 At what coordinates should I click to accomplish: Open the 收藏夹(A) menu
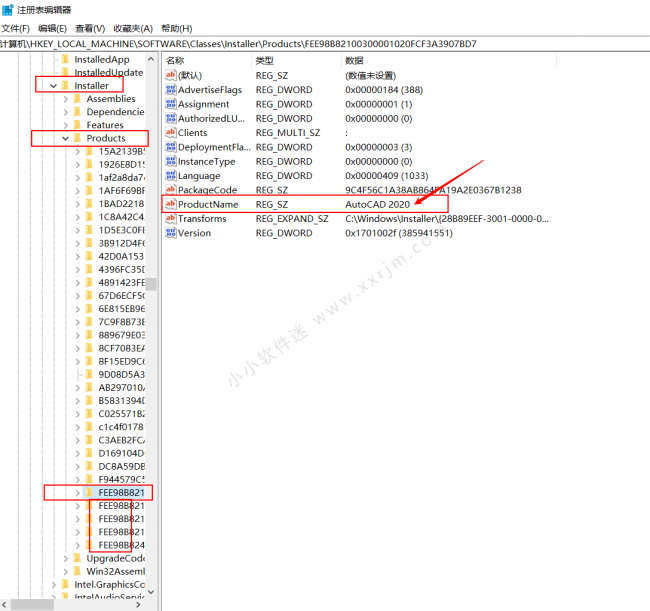coord(133,28)
